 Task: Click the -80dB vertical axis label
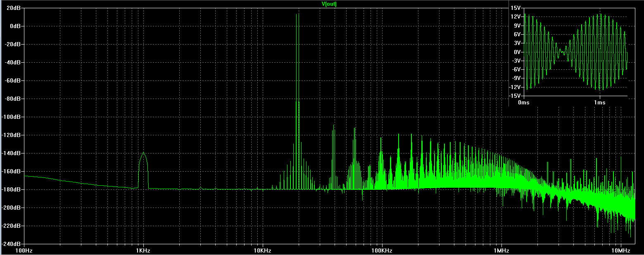pyautogui.click(x=13, y=99)
